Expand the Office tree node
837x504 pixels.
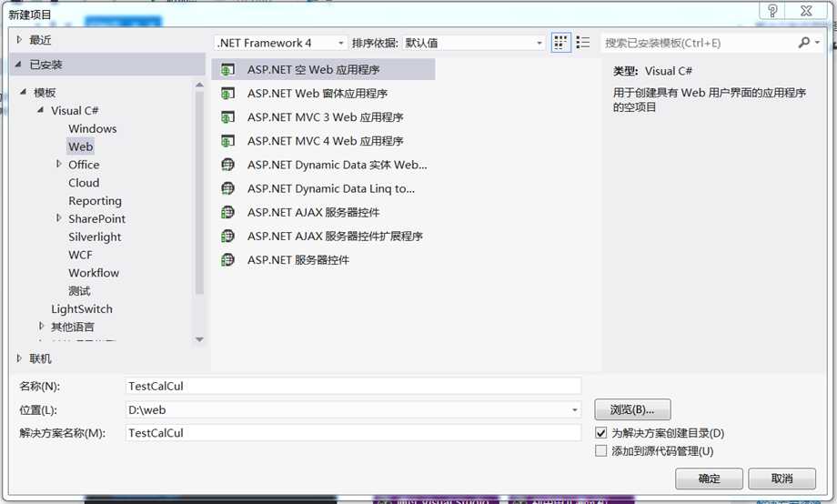(x=59, y=165)
